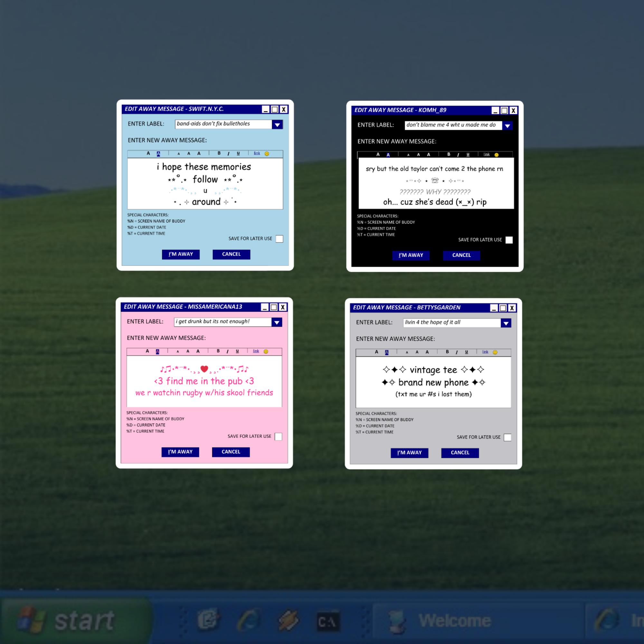The height and width of the screenshot is (644, 644).
Task: Insert a smiley emoticon in the SWIFT.N.Y.C. window
Action: [x=267, y=154]
